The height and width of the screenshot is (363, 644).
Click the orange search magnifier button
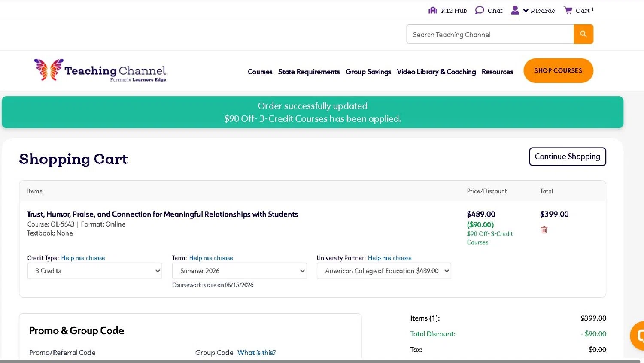(583, 34)
